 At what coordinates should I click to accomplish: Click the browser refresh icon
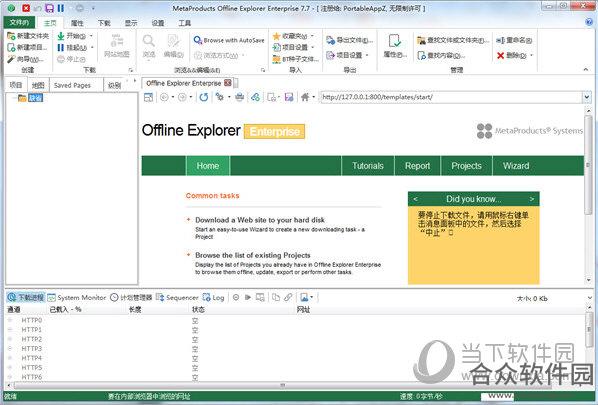pyautogui.click(x=204, y=97)
